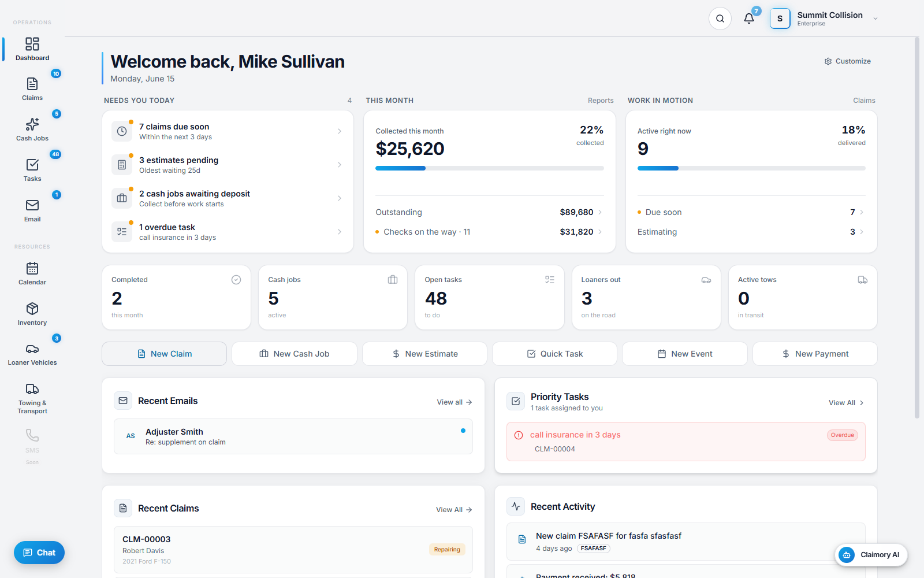Open the search magnifier icon
This screenshot has height=578, width=924.
pyautogui.click(x=720, y=18)
